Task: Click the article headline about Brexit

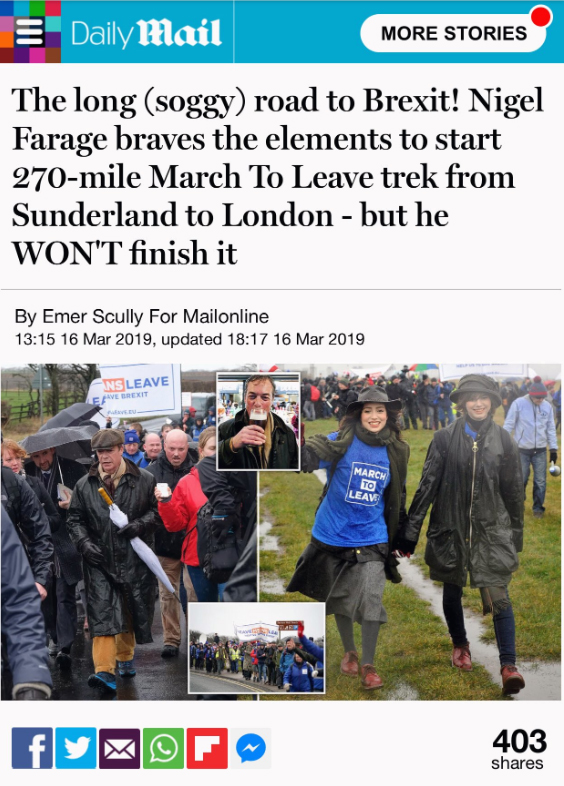Action: pyautogui.click(x=277, y=176)
